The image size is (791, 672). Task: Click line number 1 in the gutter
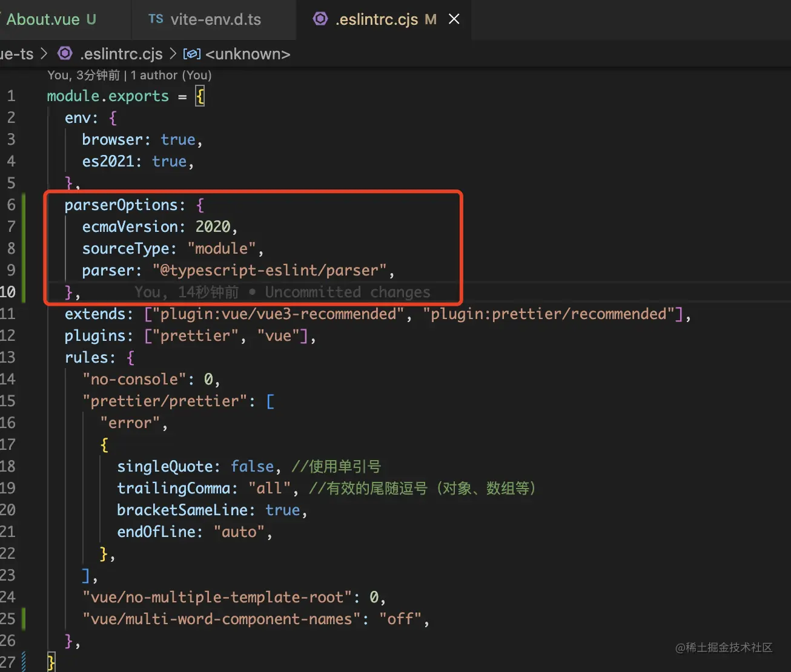point(11,96)
